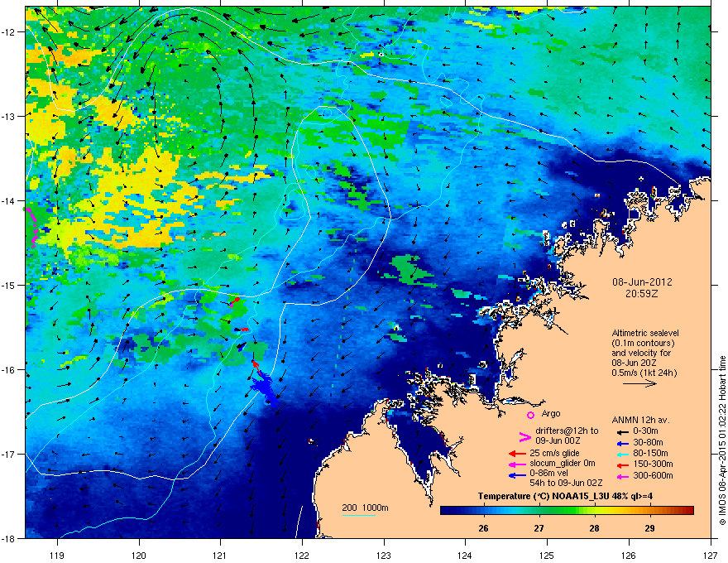Viewport: 728px width, 563px height.
Task: Click the vertical IMOS copyright timestamp text
Action: 722,440
